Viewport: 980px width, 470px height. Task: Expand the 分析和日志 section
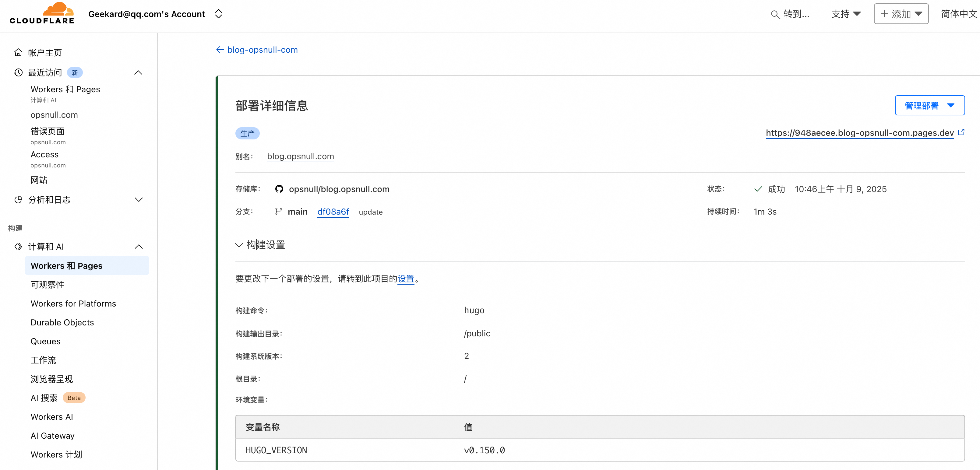(139, 200)
